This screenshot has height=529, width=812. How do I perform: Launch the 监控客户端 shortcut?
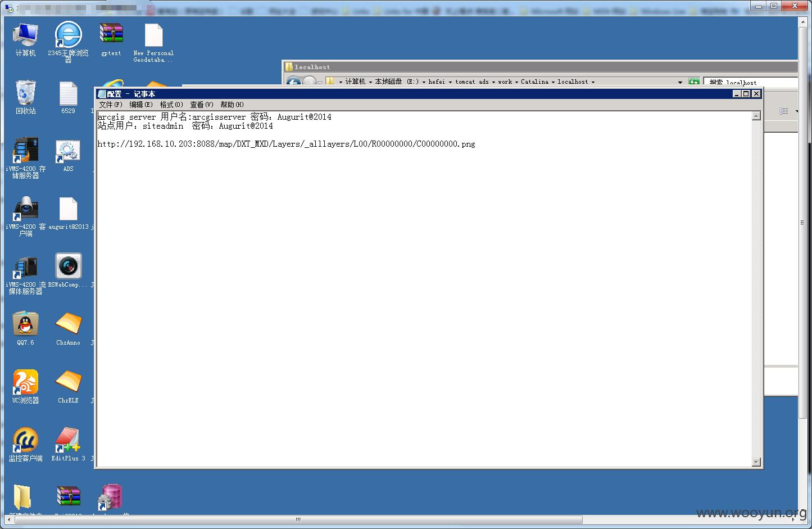click(25, 444)
